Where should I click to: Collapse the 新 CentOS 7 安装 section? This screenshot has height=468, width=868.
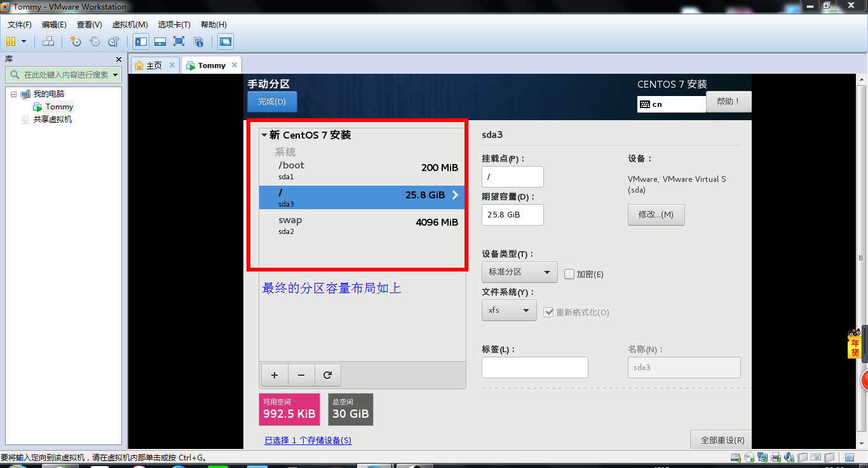click(264, 135)
